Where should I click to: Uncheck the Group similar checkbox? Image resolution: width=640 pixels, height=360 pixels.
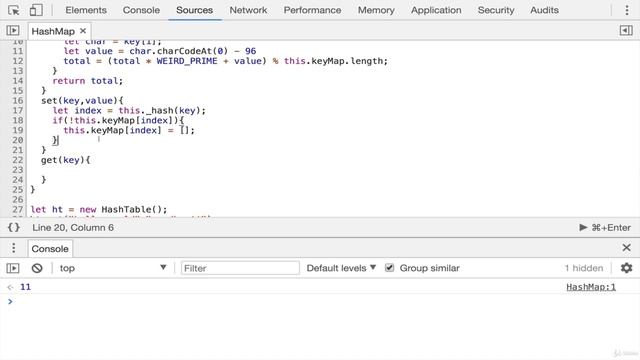pos(389,268)
